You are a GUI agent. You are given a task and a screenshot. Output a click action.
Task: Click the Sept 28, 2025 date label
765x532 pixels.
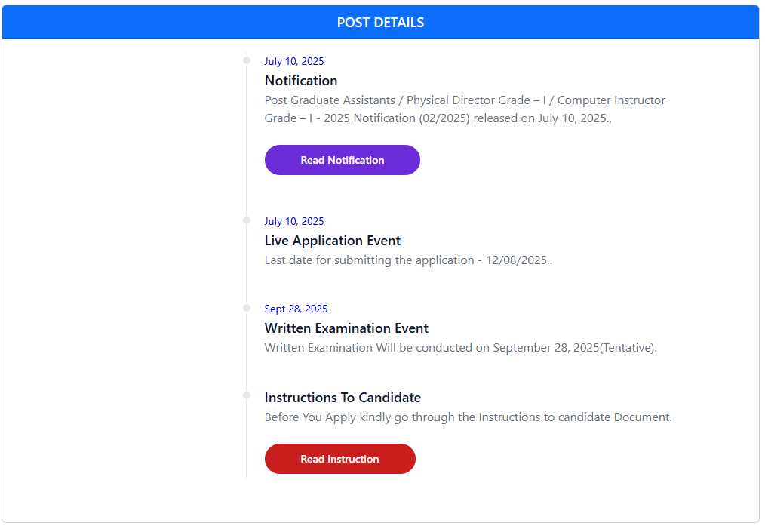point(296,309)
